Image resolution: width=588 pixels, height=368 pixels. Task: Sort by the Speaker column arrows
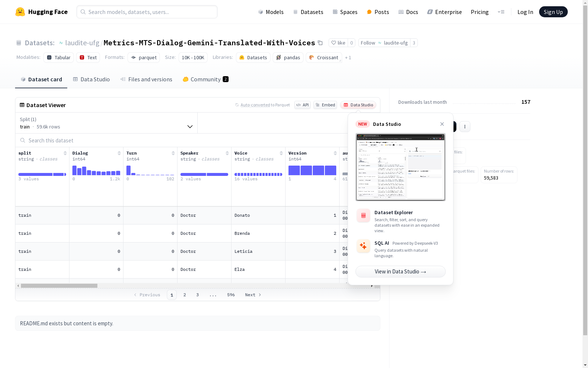(x=227, y=153)
